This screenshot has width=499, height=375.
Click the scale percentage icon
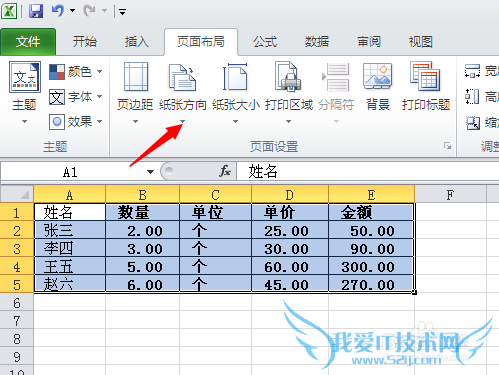(x=473, y=123)
